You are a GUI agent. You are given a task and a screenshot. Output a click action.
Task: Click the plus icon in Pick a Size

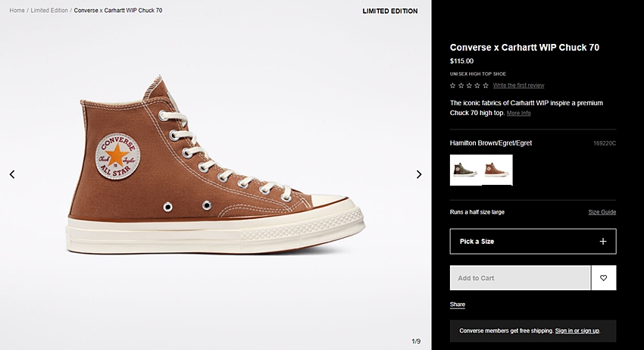(603, 241)
